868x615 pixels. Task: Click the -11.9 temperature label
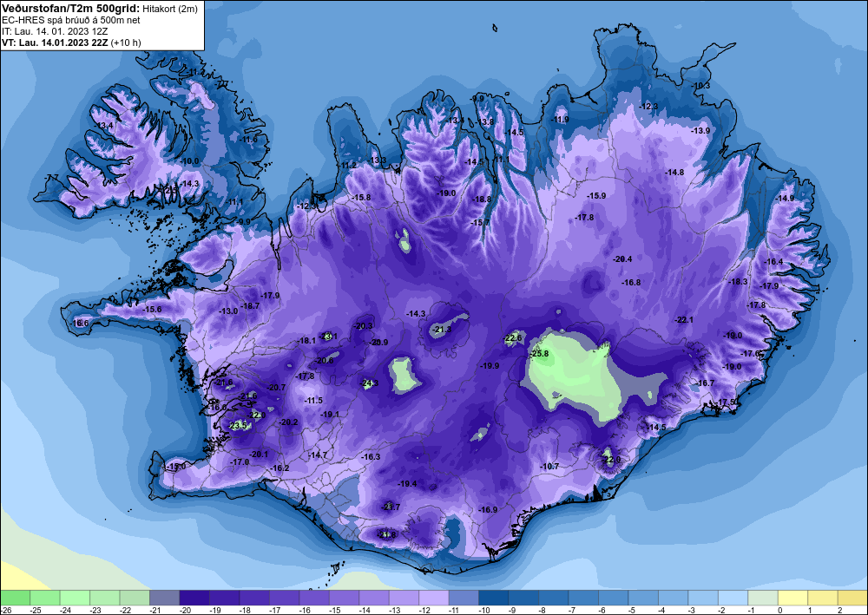[x=560, y=120]
